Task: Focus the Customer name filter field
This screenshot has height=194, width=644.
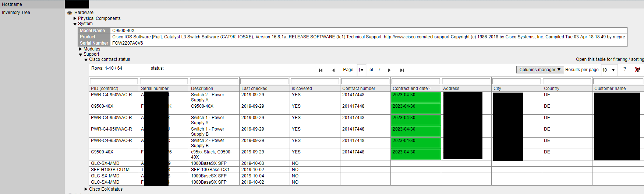Action: tap(618, 81)
